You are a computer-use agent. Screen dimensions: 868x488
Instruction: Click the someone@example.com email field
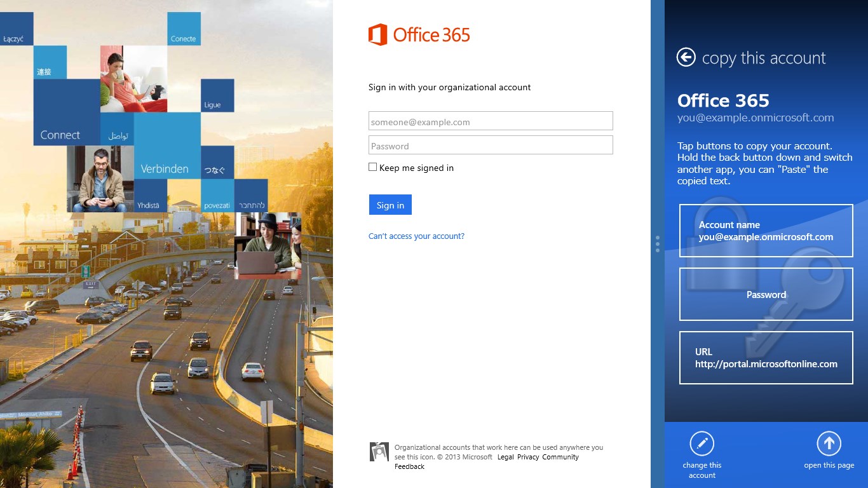pos(491,121)
